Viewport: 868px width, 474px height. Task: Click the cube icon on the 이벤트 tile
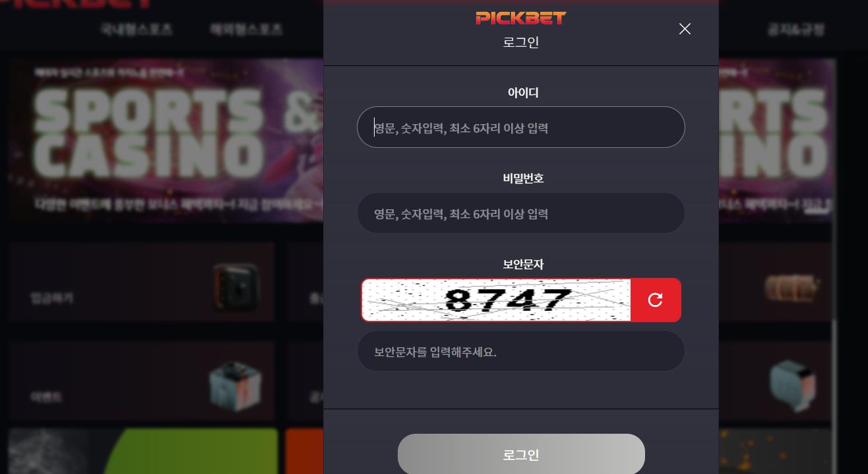tap(235, 386)
